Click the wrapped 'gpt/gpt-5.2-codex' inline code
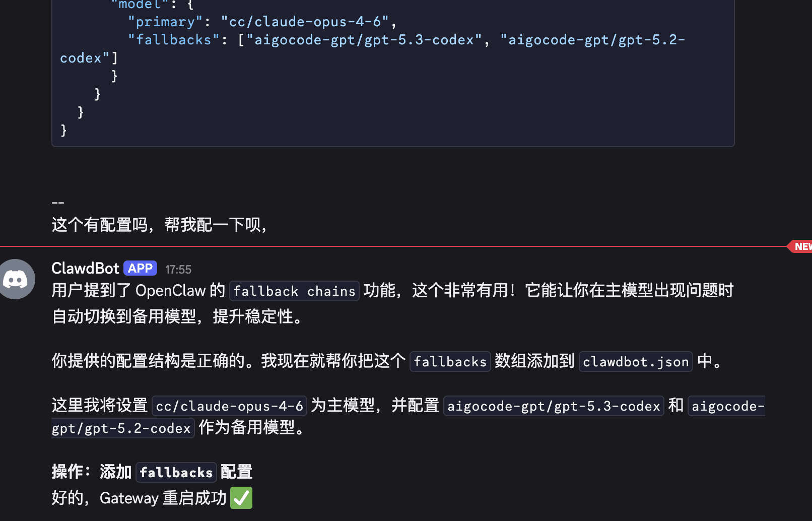Viewport: 812px width, 521px height. pos(122,428)
